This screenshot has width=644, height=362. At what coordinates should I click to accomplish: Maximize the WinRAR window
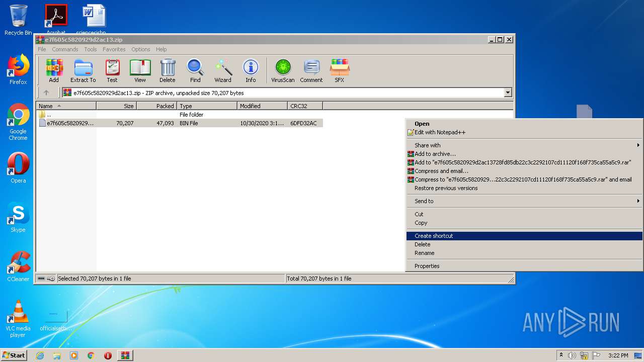click(x=500, y=39)
